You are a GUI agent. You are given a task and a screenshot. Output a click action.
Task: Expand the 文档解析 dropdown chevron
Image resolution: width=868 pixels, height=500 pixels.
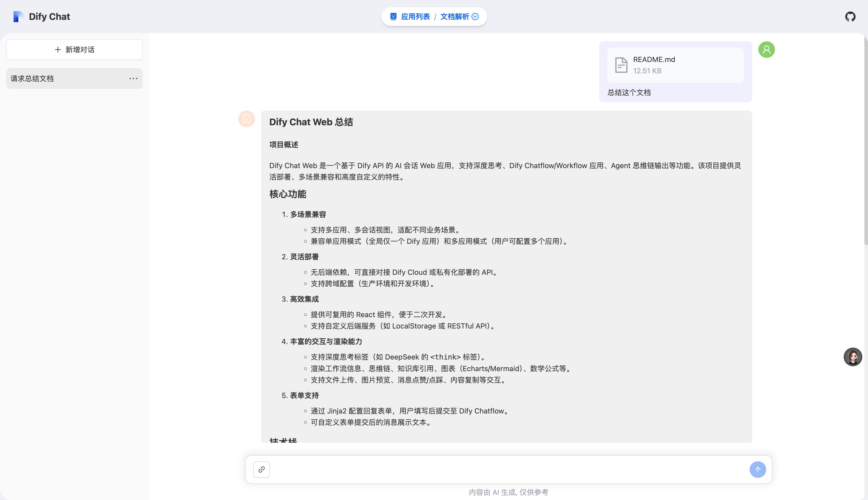475,16
